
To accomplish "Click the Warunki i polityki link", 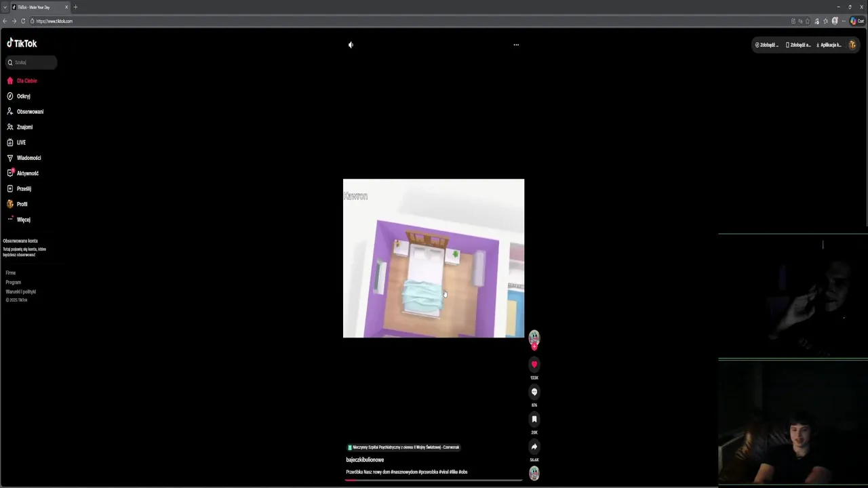I will point(21,291).
